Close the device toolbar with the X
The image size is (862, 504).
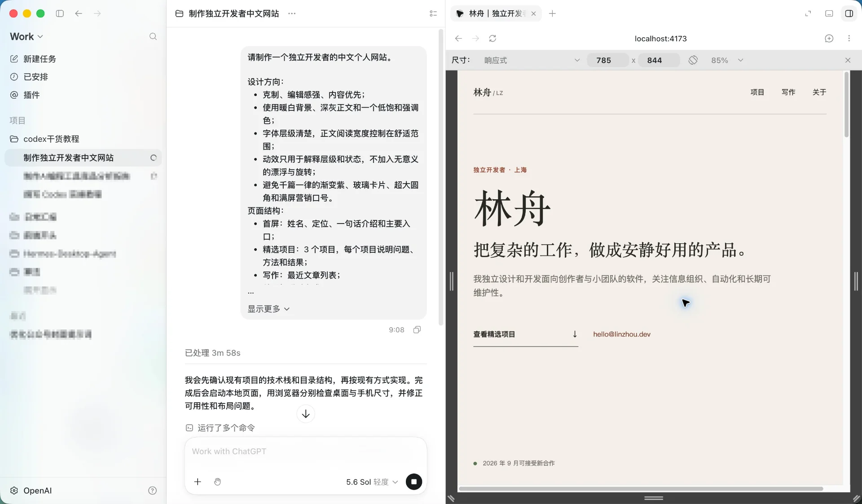tap(848, 60)
